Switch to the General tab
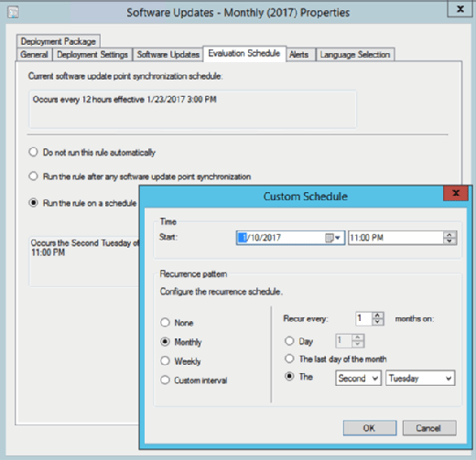The height and width of the screenshot is (460, 476). [34, 55]
